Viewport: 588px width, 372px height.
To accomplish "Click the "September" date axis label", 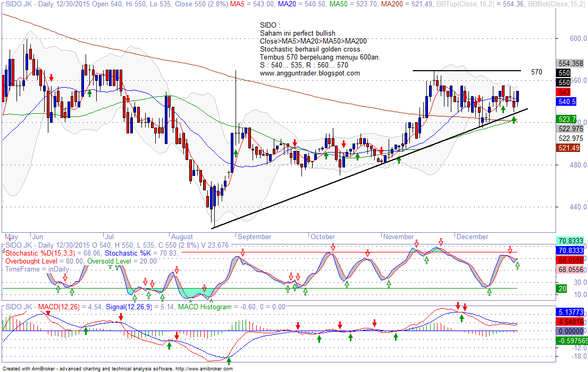I will (254, 236).
